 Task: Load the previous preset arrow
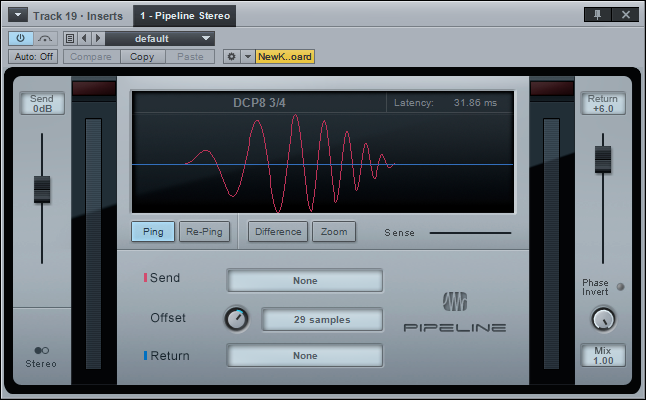click(84, 38)
